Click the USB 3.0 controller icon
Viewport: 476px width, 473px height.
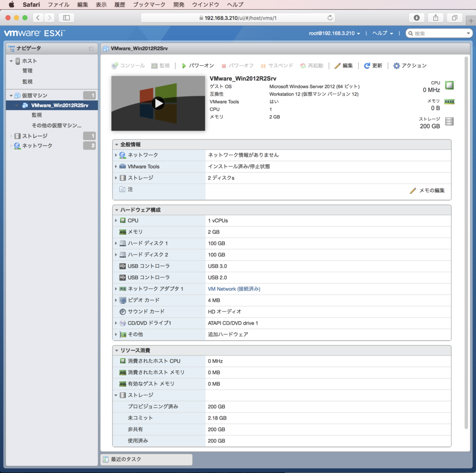coord(123,266)
